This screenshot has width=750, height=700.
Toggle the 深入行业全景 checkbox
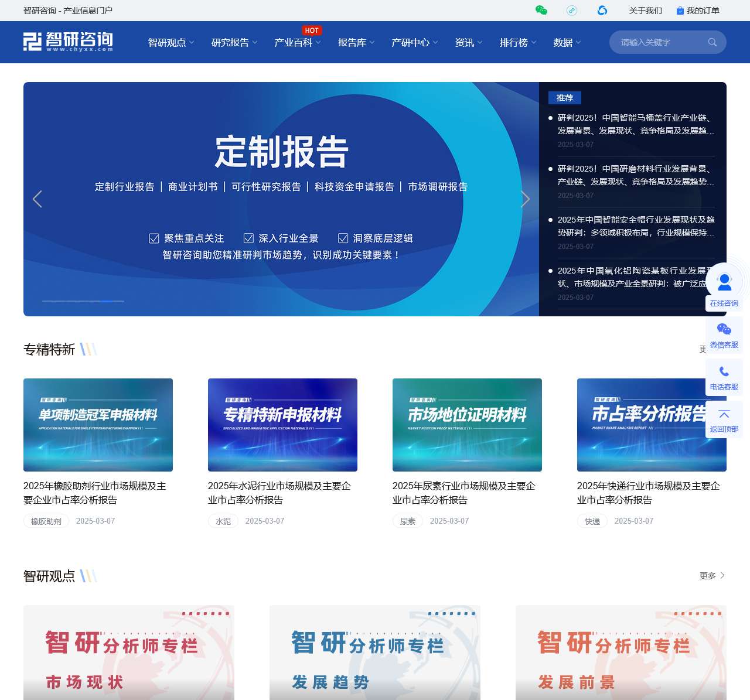coord(248,238)
